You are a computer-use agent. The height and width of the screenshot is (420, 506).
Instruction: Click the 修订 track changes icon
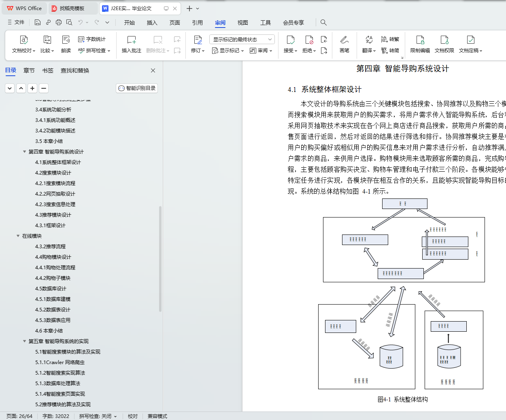[x=198, y=40]
